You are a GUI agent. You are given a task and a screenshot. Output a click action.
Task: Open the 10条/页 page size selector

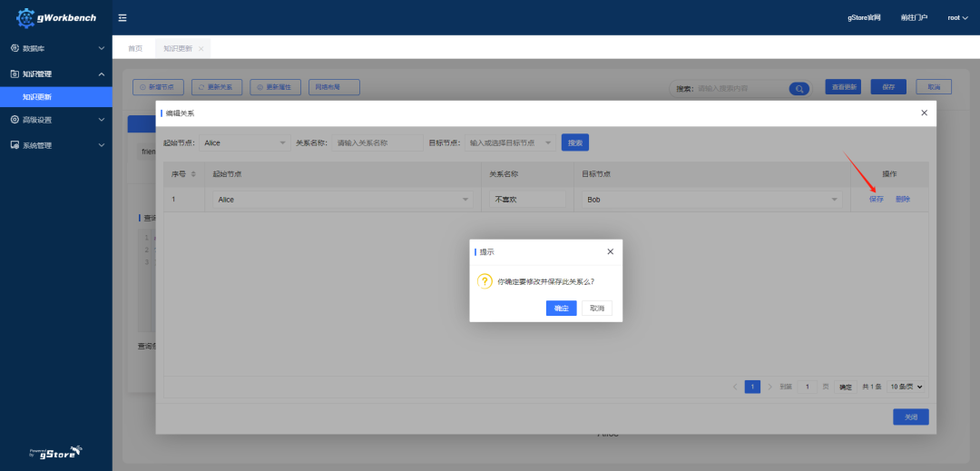pyautogui.click(x=906, y=387)
